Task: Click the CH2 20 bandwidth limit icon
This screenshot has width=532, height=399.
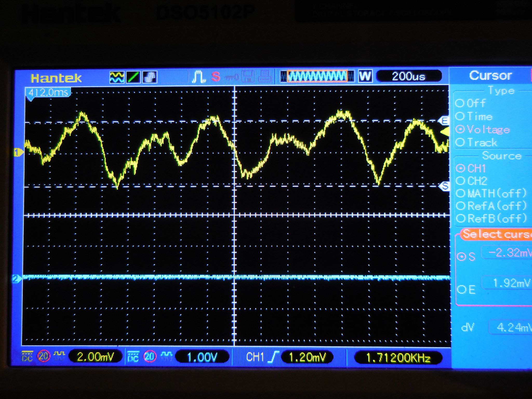Action: (150, 357)
